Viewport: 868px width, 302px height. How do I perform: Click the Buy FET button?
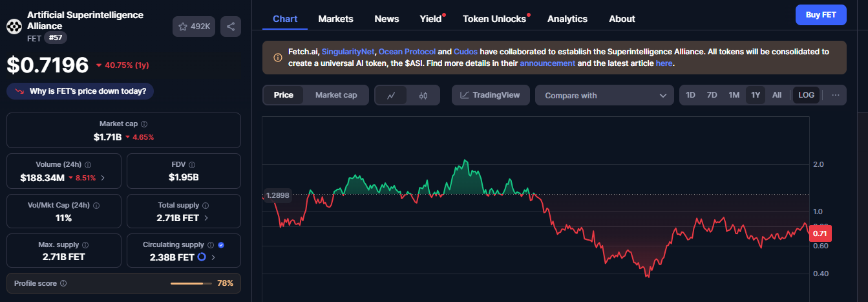(821, 14)
